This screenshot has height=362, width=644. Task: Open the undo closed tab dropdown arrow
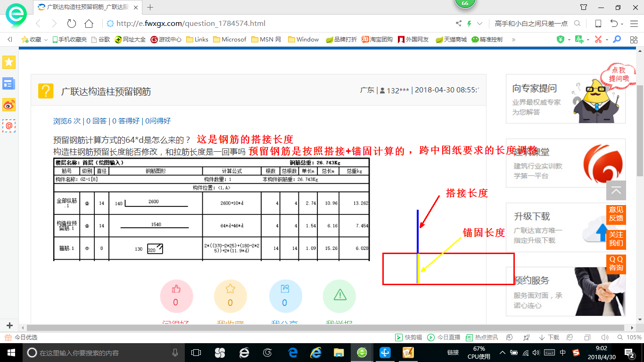(622, 24)
